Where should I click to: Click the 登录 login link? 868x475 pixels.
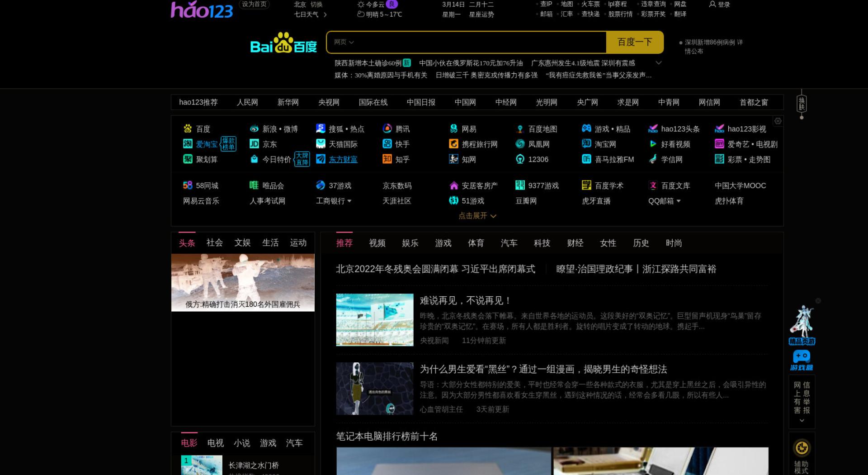point(720,5)
